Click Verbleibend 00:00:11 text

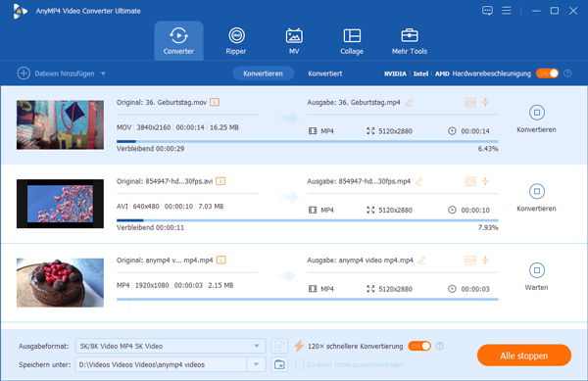coord(150,227)
